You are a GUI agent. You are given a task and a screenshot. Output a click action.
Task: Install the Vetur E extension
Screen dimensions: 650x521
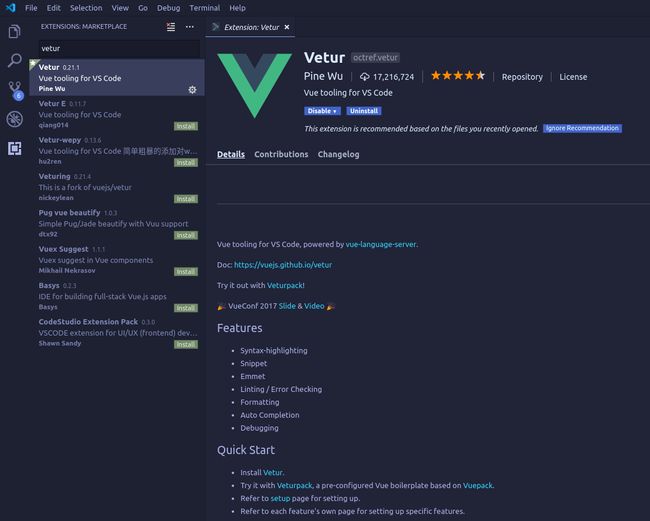click(186, 126)
